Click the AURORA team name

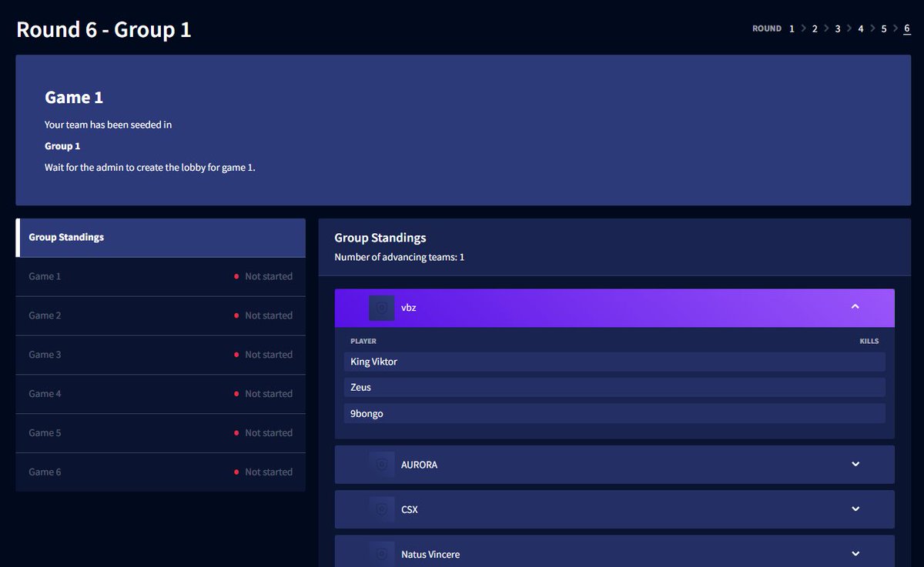(419, 465)
